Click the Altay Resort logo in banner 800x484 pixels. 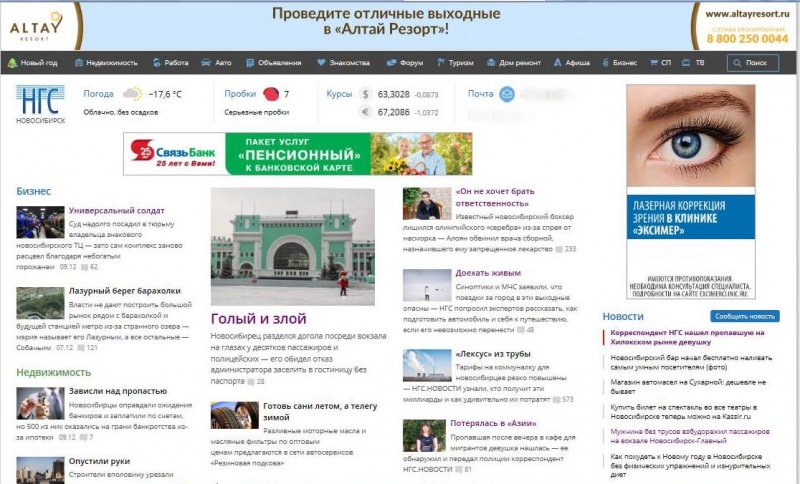(37, 24)
